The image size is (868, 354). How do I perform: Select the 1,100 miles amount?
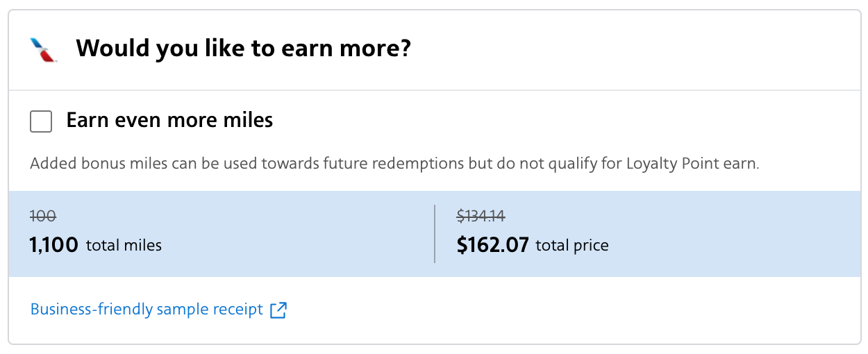[53, 244]
